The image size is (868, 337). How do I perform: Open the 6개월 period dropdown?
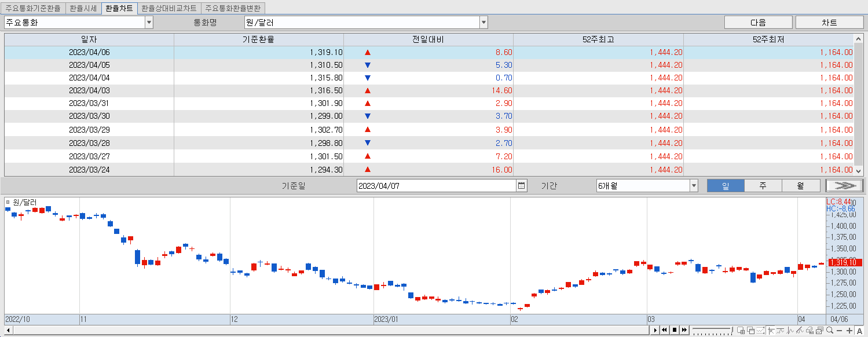point(694,186)
